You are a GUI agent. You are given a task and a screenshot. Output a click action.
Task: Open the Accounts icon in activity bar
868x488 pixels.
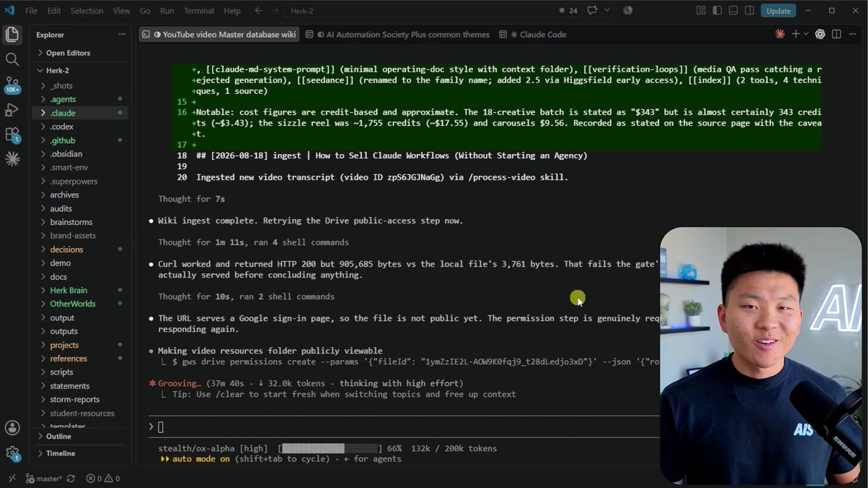point(12,428)
